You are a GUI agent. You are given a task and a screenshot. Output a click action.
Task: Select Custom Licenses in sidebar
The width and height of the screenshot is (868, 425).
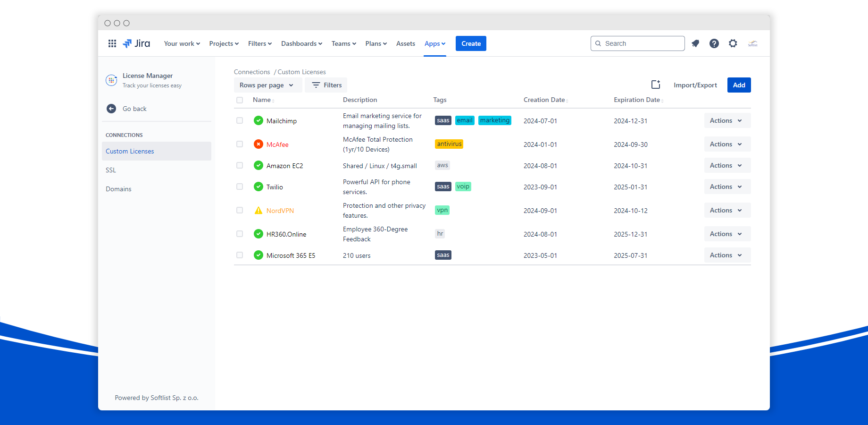point(157,151)
